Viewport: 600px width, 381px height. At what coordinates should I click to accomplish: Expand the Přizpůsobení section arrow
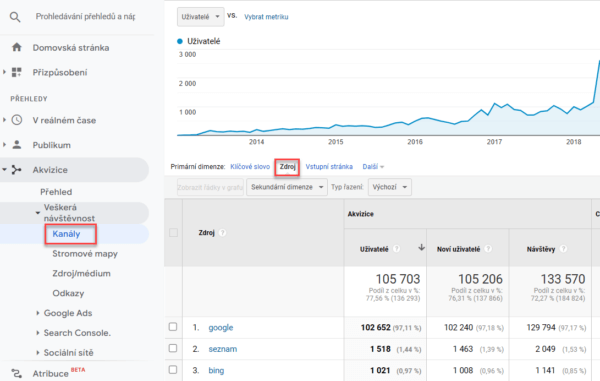[x=5, y=72]
